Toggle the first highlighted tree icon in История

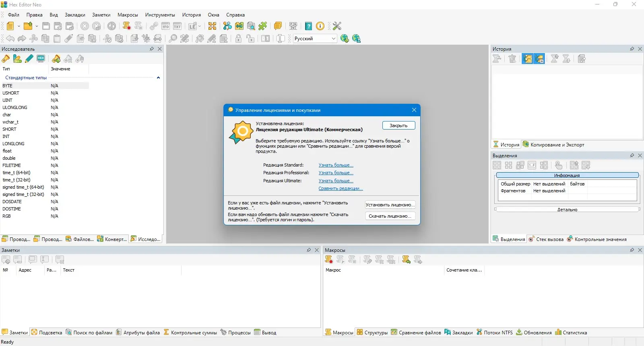528,59
